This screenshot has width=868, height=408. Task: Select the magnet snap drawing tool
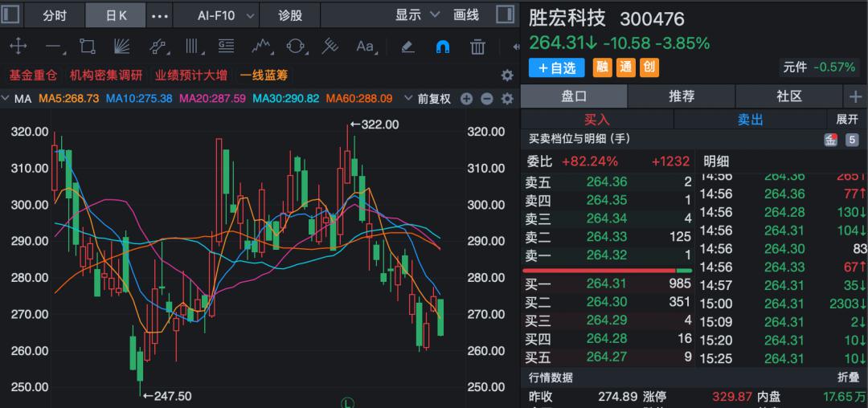443,47
